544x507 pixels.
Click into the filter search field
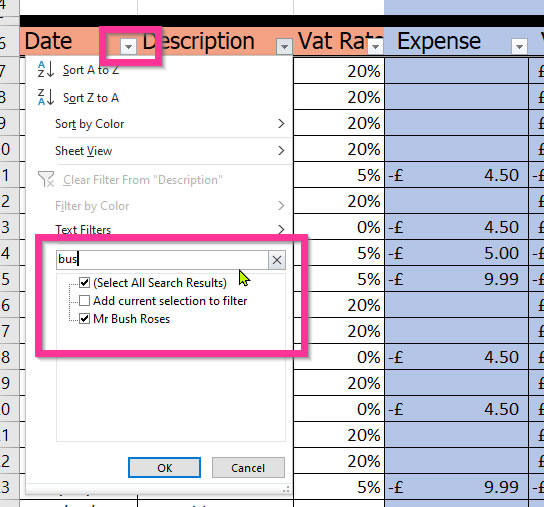[162, 260]
